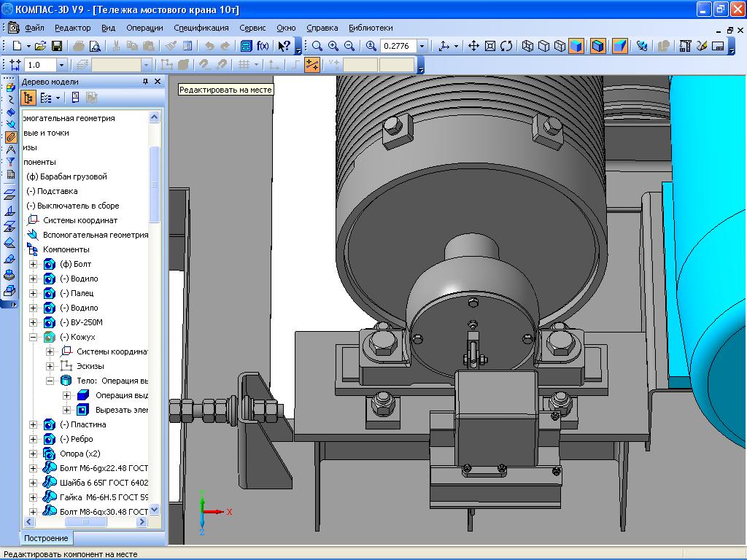The image size is (747, 560).
Task: Click the step value field showing 1.0
Action: (x=39, y=65)
